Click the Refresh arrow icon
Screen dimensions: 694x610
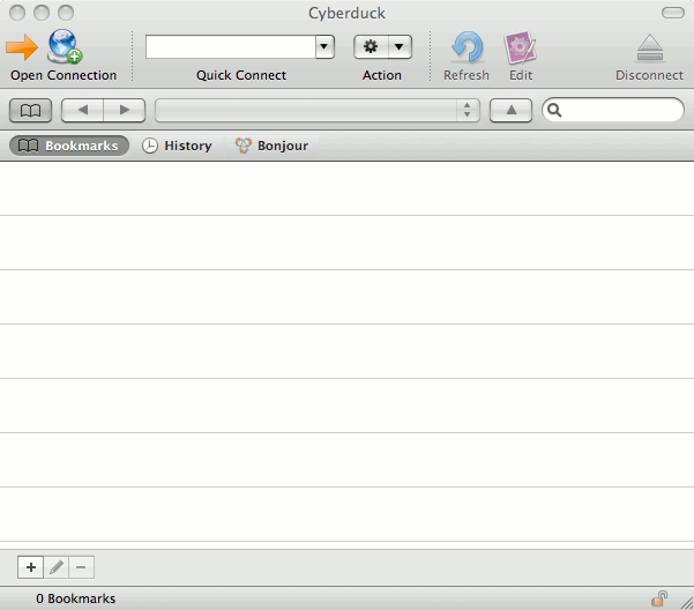(x=466, y=47)
